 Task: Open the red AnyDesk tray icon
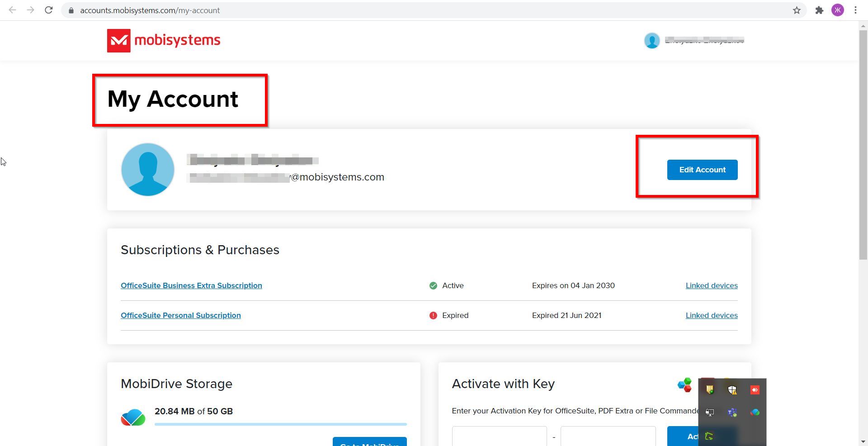click(755, 389)
